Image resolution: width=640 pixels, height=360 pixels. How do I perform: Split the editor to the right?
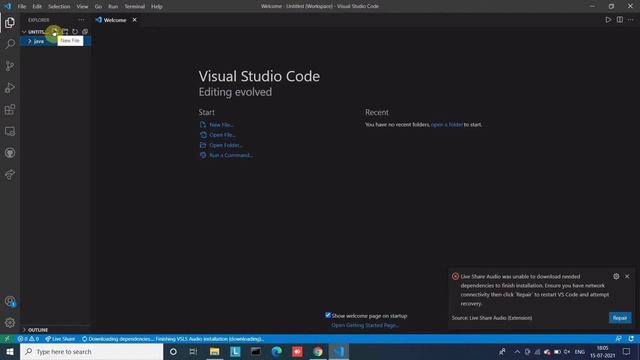point(620,20)
